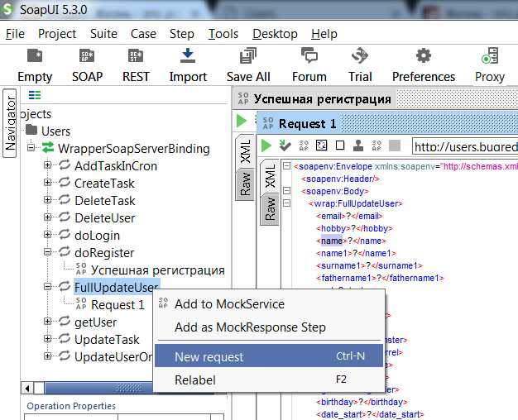Collapse the WrapperSoapServerBinding tree node

(x=31, y=148)
